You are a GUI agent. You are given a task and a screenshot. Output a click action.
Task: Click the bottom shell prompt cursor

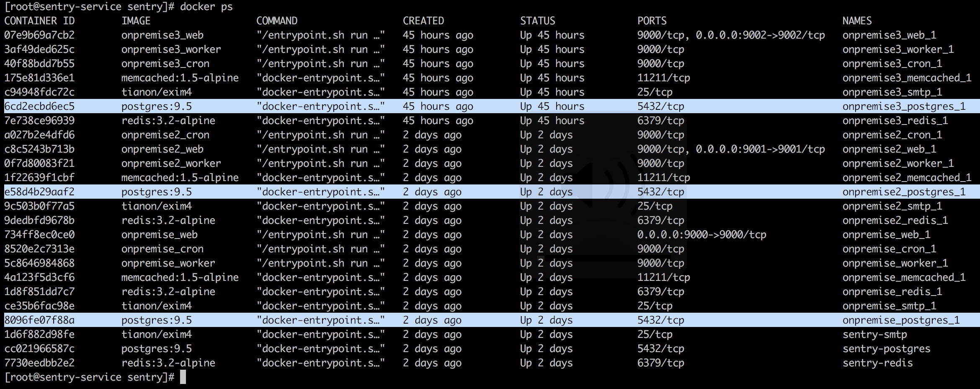(x=183, y=377)
